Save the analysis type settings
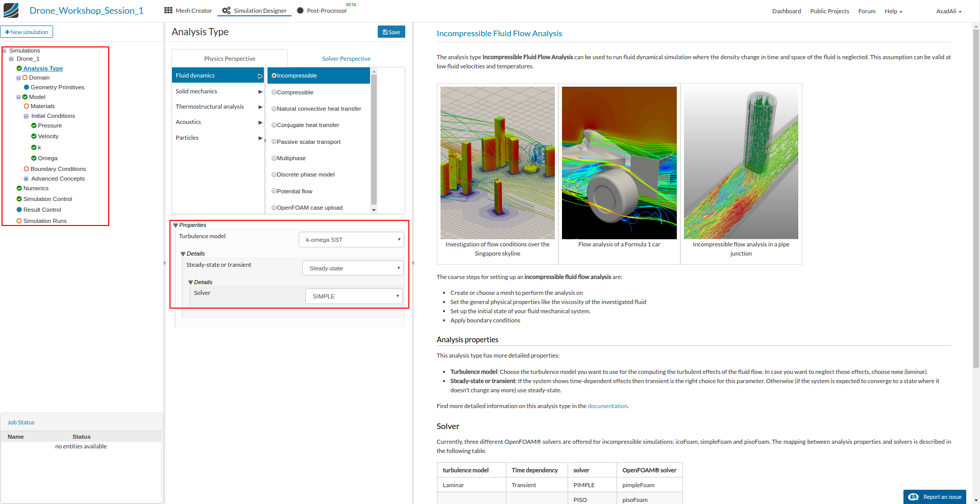Viewport: 980px width, 504px height. point(391,32)
